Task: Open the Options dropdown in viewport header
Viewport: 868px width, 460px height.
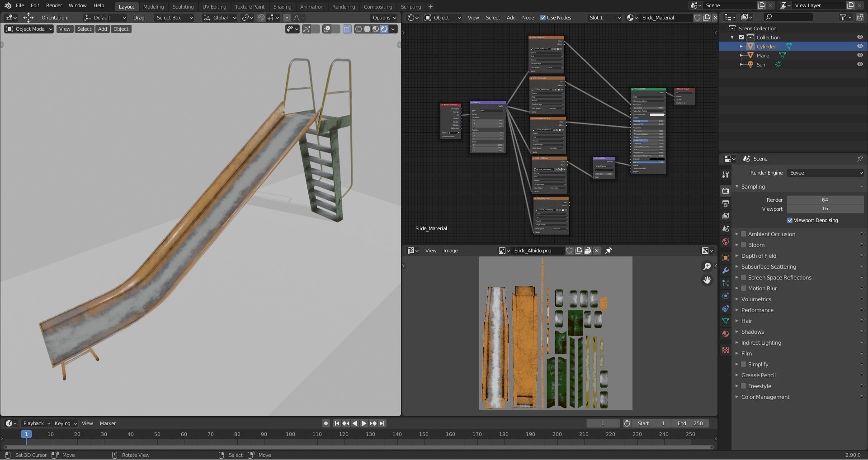Action: pos(384,18)
